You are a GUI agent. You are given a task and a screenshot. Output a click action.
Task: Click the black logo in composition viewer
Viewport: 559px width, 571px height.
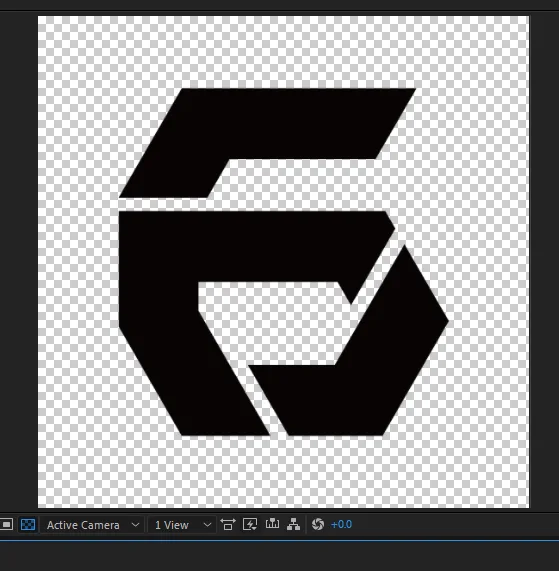(x=284, y=261)
